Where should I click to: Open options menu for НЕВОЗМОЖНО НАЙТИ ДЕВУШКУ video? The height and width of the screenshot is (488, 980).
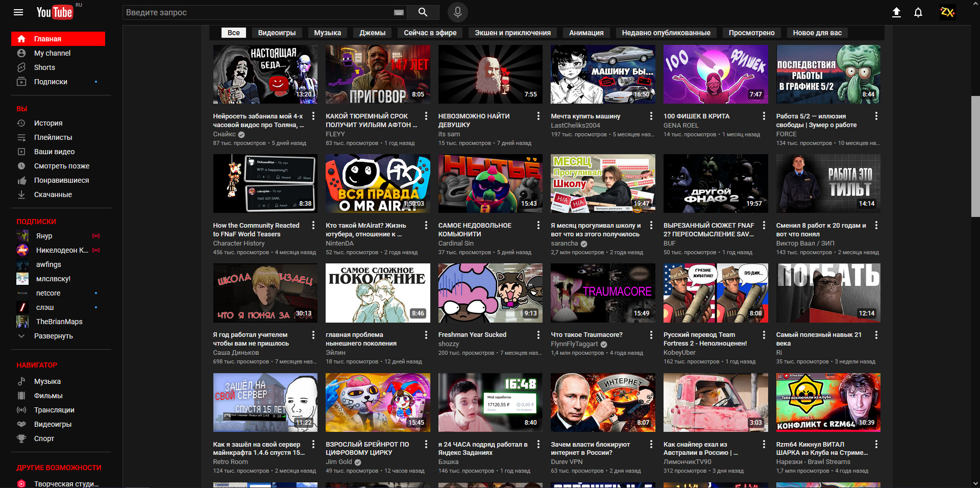tap(538, 116)
